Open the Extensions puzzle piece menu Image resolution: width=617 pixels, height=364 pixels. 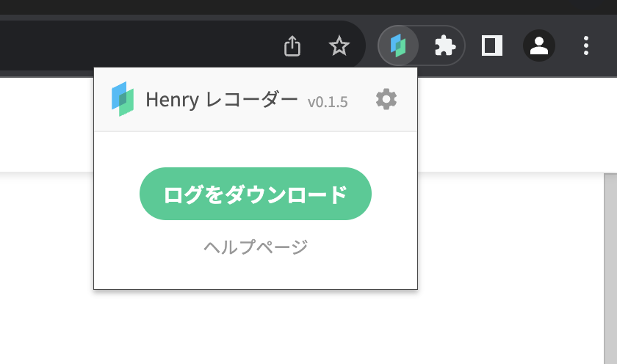click(x=444, y=45)
